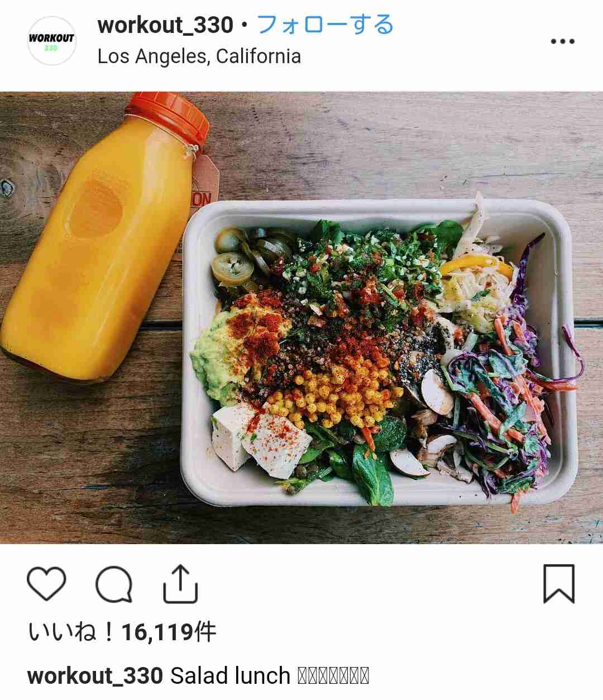Open the Los Angeles, California location

[199, 56]
